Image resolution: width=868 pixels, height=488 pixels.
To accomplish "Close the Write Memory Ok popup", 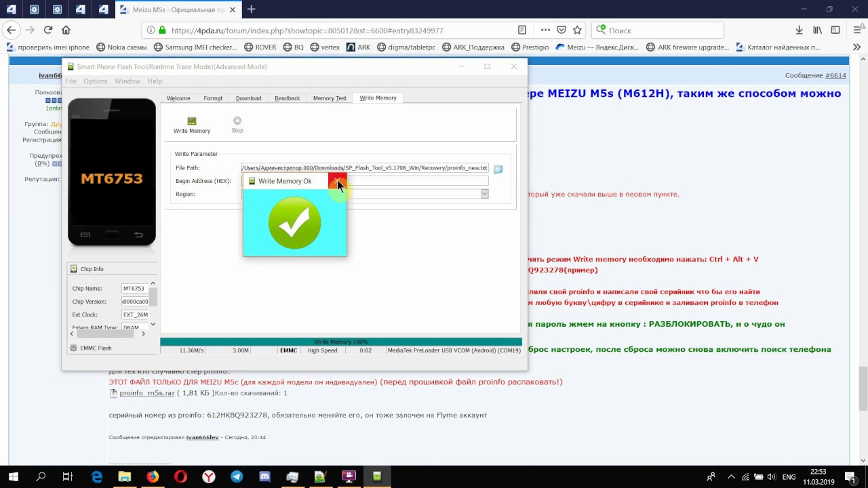I will 338,181.
